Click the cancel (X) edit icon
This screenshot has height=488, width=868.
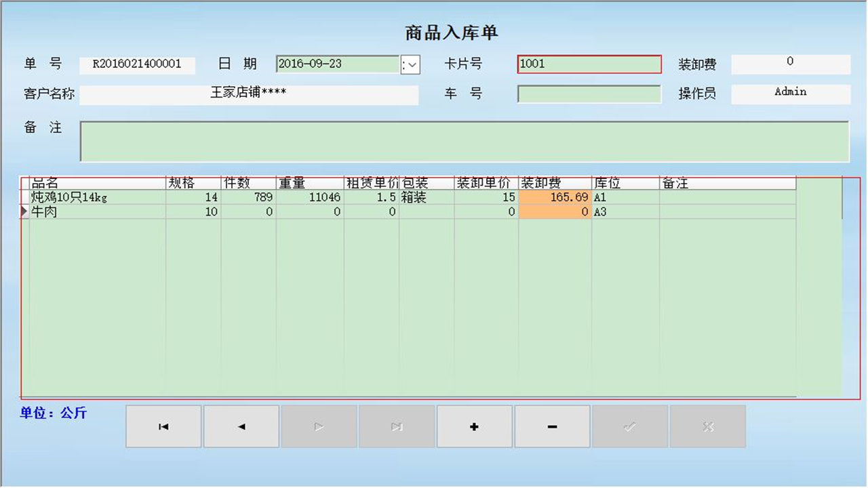(707, 426)
